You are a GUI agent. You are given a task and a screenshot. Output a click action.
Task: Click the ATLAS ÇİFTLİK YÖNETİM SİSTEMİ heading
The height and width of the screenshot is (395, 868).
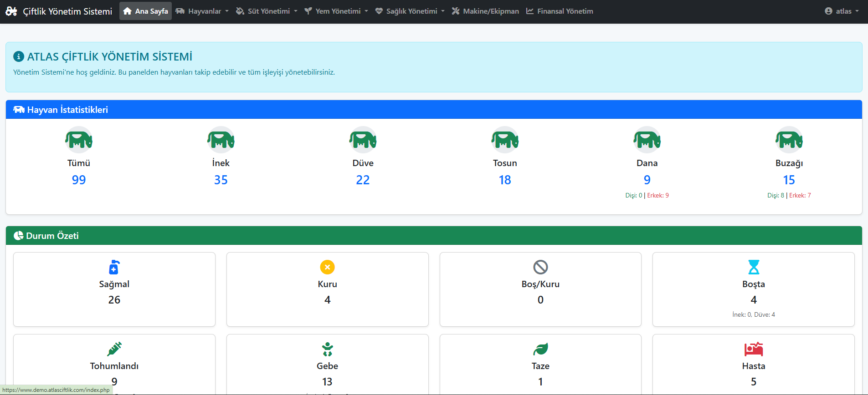pyautogui.click(x=110, y=56)
